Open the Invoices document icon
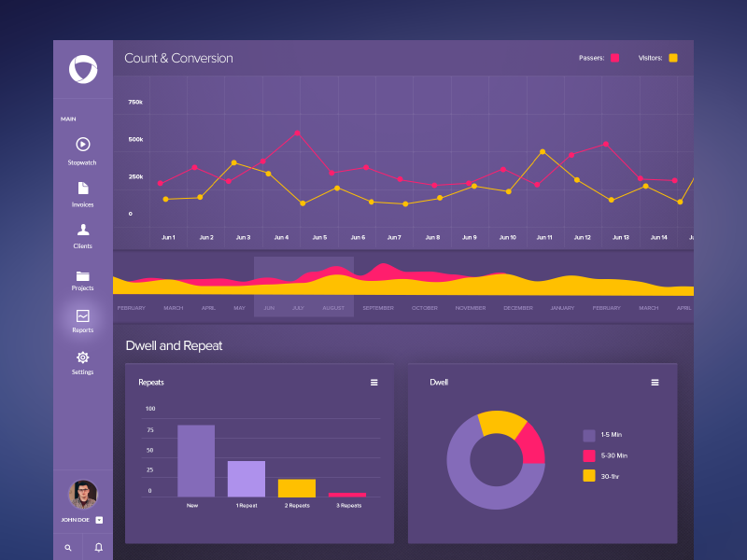 pyautogui.click(x=83, y=189)
